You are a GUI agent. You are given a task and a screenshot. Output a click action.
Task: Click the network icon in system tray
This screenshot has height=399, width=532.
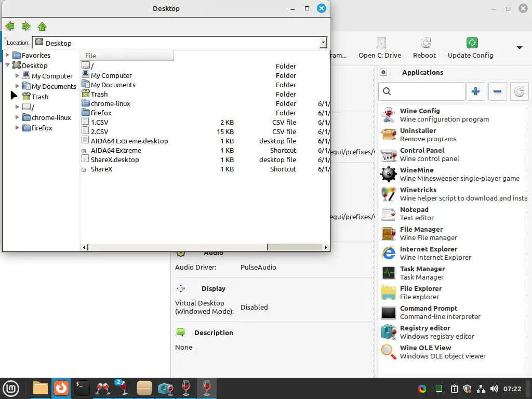tap(481, 389)
